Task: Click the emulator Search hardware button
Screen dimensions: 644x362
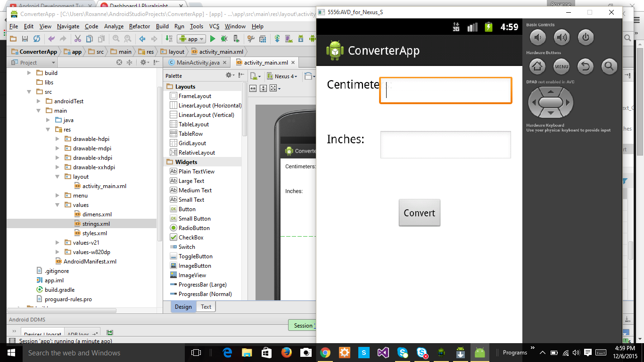Action: click(610, 66)
